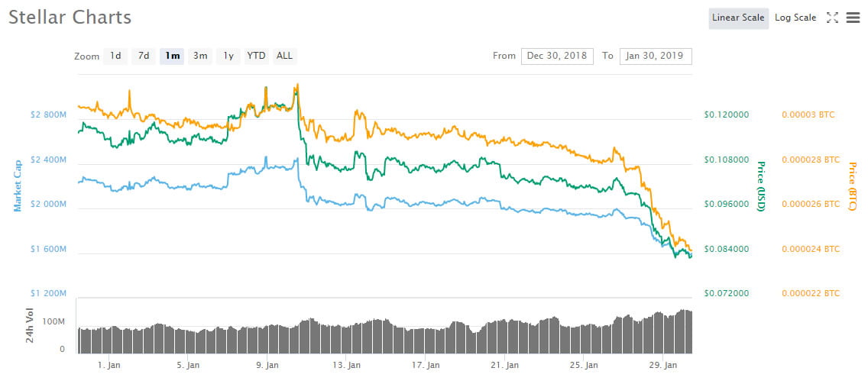Choose the 3m zoom range
The width and height of the screenshot is (868, 384).
click(200, 56)
